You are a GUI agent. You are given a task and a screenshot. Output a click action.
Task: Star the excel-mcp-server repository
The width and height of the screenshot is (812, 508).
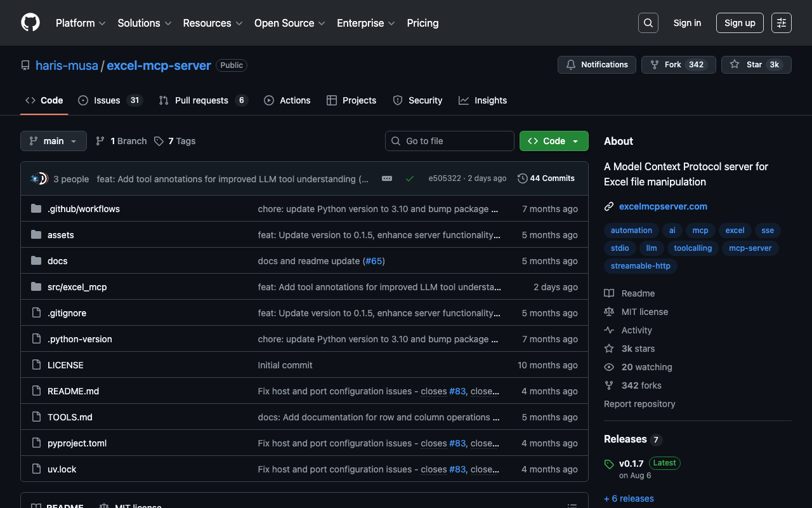pyautogui.click(x=756, y=65)
